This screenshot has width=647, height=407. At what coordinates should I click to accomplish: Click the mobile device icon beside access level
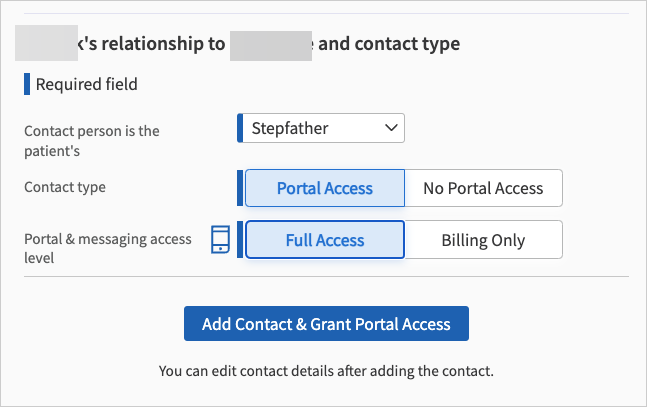tap(221, 240)
